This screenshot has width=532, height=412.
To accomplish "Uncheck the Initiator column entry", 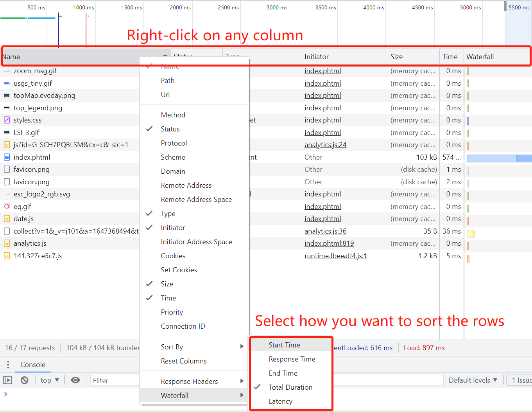I will pos(194,228).
